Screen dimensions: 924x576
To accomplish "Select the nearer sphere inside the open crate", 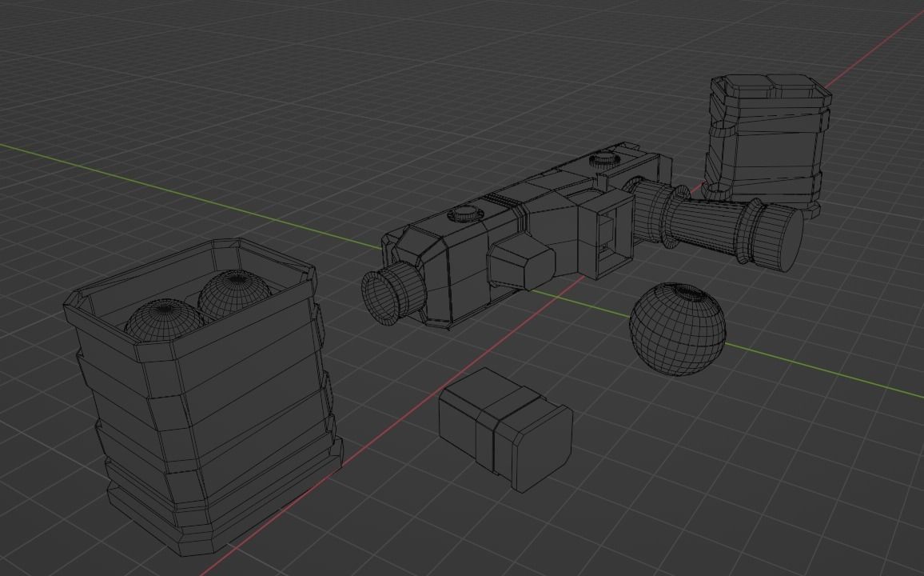I will tap(164, 319).
